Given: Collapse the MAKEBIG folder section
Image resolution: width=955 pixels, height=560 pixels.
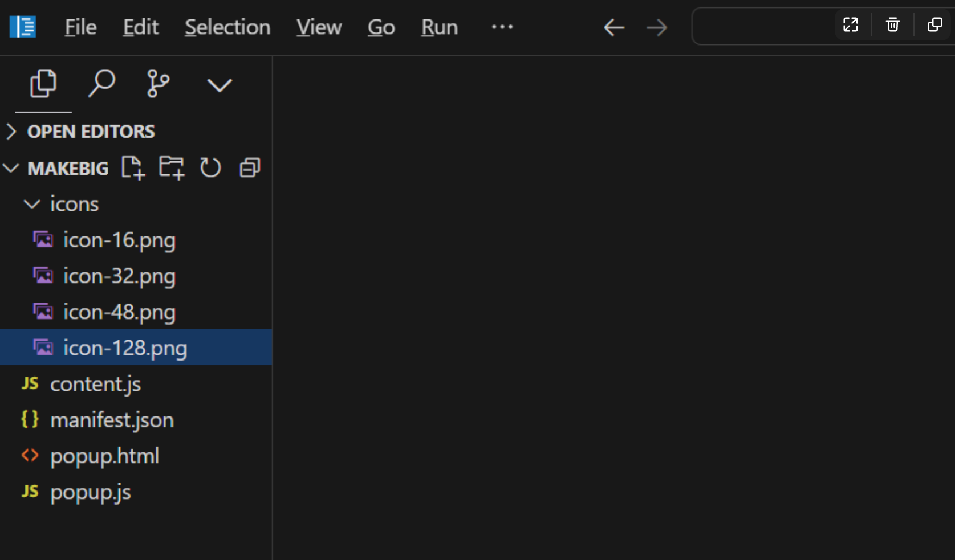Looking at the screenshot, I should coord(11,169).
